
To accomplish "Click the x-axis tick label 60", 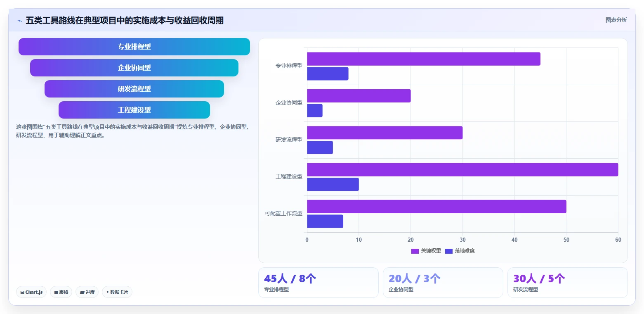I will pos(618,240).
